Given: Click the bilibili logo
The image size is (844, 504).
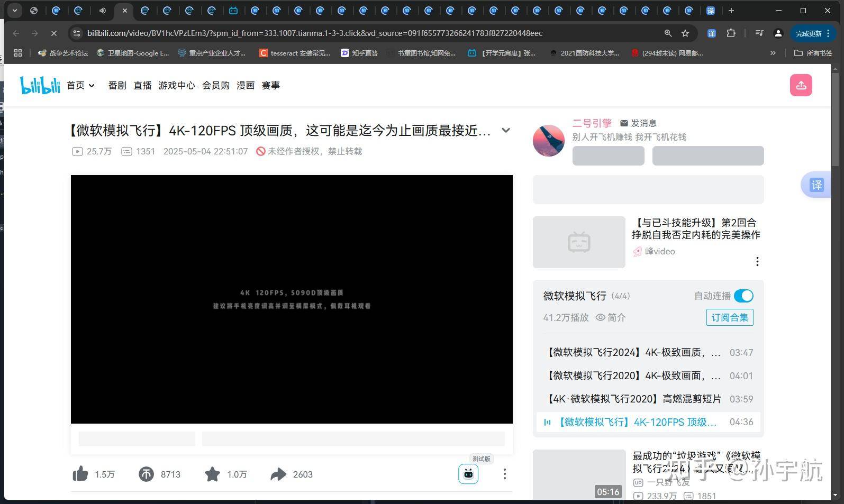Looking at the screenshot, I should coord(40,85).
